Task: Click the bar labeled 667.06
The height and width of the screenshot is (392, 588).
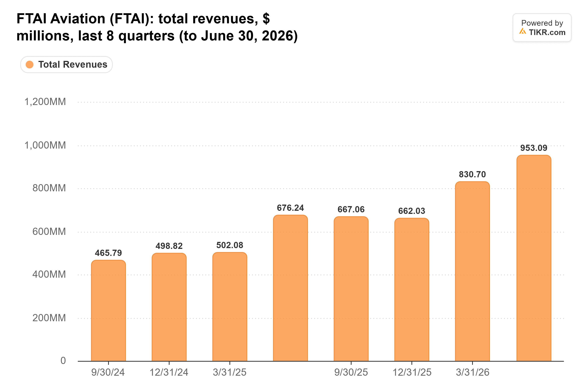Action: [x=351, y=289]
